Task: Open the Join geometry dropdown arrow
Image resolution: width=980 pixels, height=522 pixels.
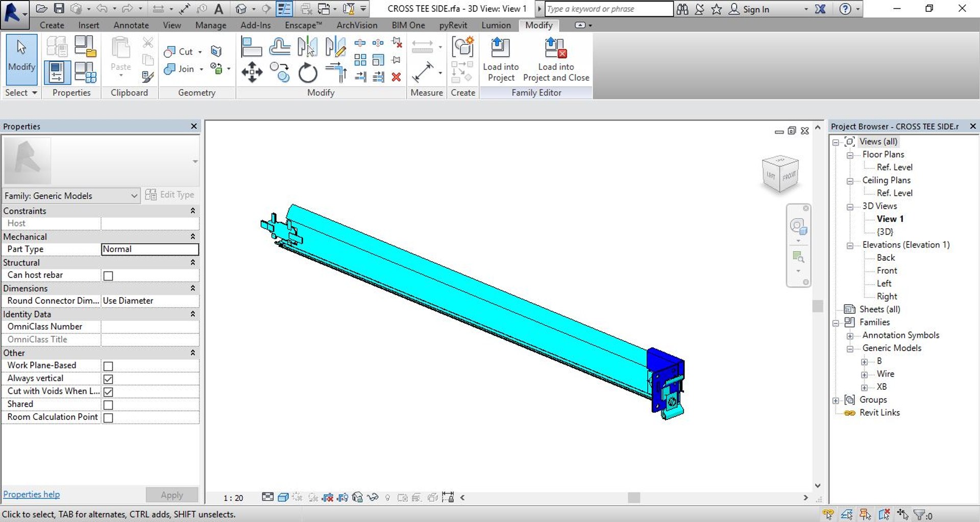Action: pos(201,69)
